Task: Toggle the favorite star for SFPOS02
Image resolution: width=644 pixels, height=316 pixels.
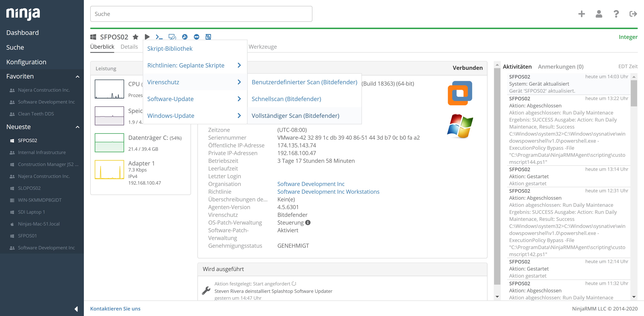Action: (x=136, y=37)
